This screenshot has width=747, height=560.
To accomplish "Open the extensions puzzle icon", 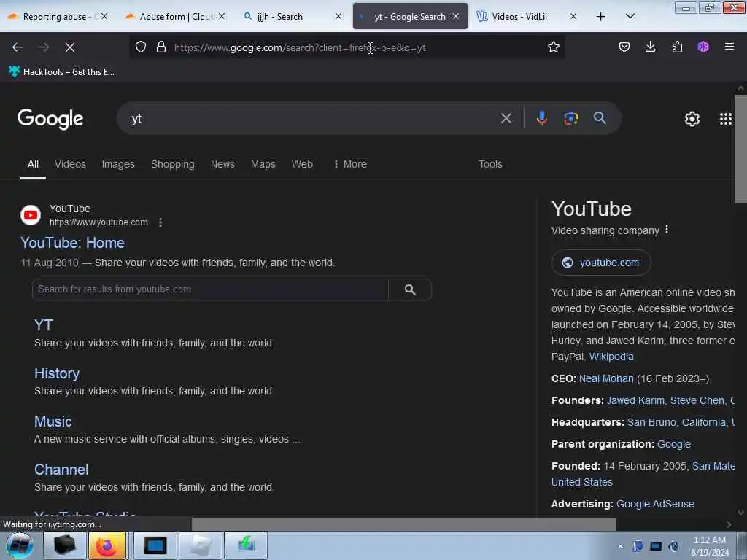I will pos(677,47).
